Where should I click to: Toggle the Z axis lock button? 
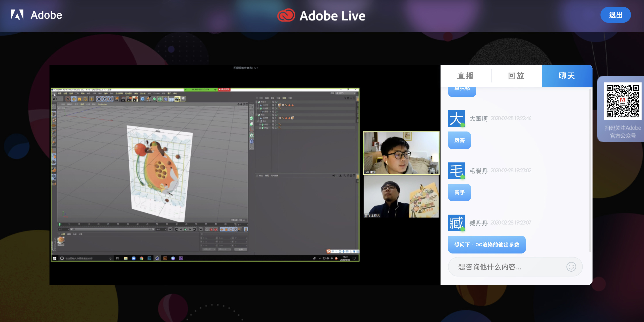pos(110,99)
